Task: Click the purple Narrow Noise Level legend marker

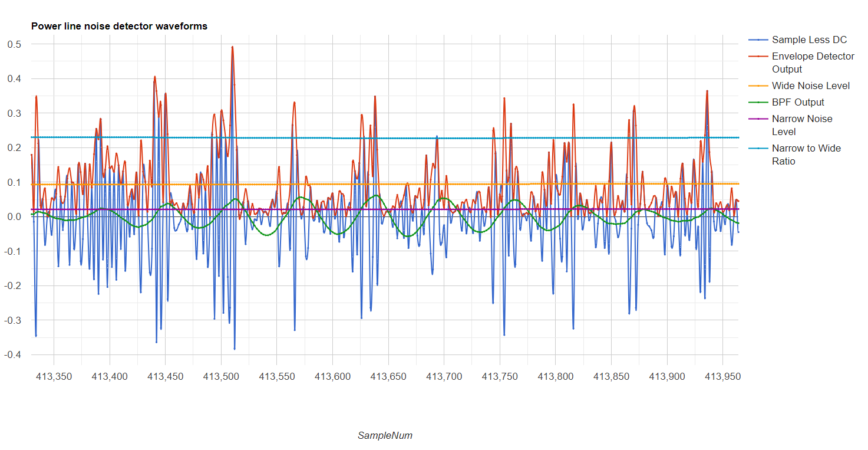Action: point(758,119)
